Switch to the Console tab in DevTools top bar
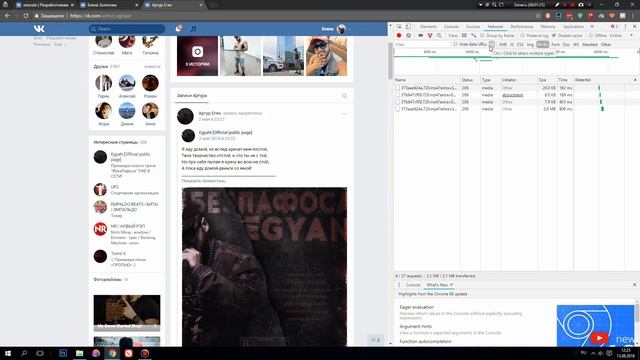 (451, 27)
